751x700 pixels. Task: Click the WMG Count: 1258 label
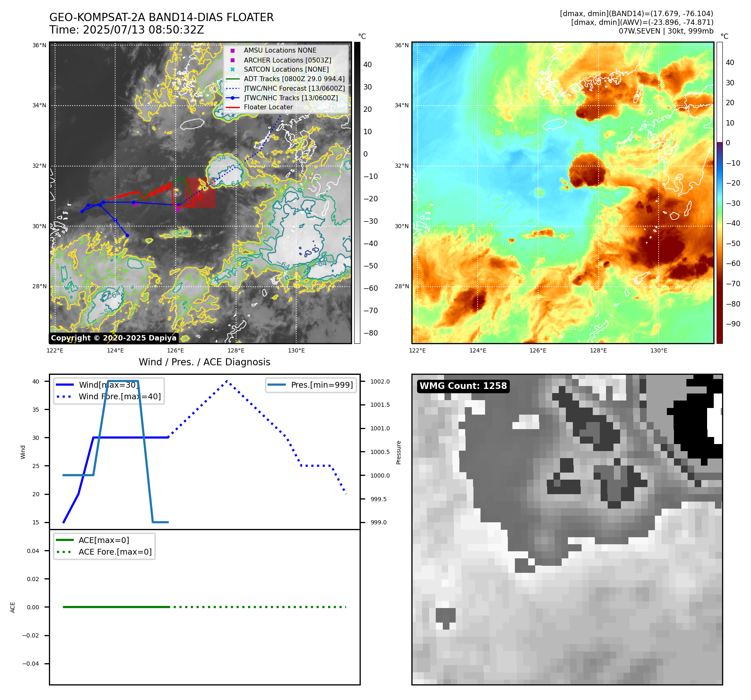[463, 386]
